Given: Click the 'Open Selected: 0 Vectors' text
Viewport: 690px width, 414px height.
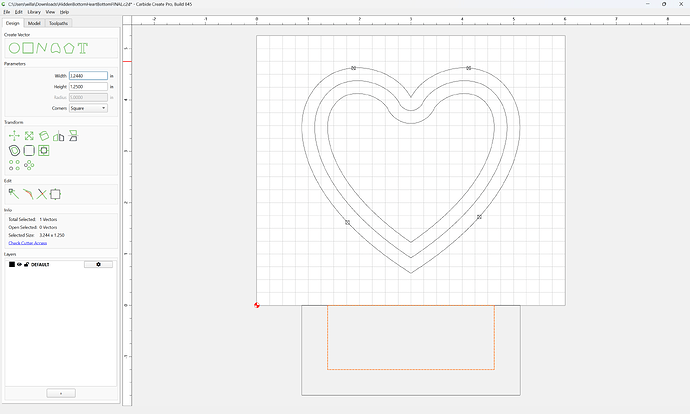Looking at the screenshot, I should click(x=33, y=227).
